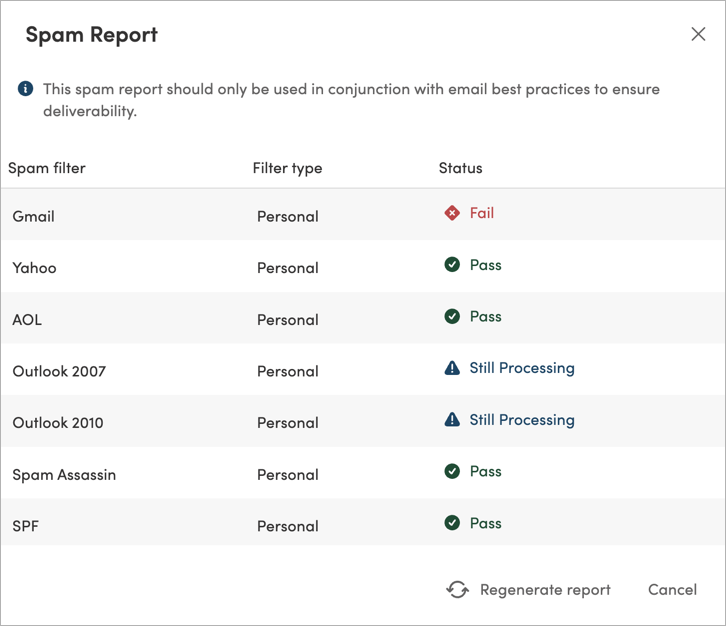Viewport: 726px width, 626px height.
Task: Select the Spam Assassin filter name
Action: (64, 475)
